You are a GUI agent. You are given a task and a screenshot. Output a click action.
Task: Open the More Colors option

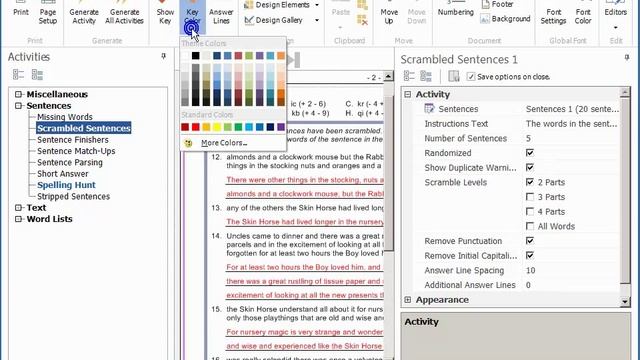tap(224, 143)
